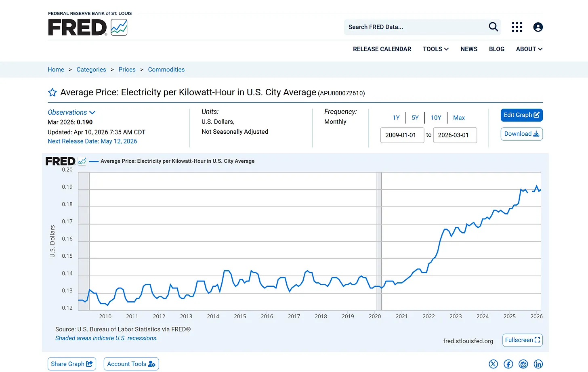
Task: Open the user account icon
Action: 538,27
